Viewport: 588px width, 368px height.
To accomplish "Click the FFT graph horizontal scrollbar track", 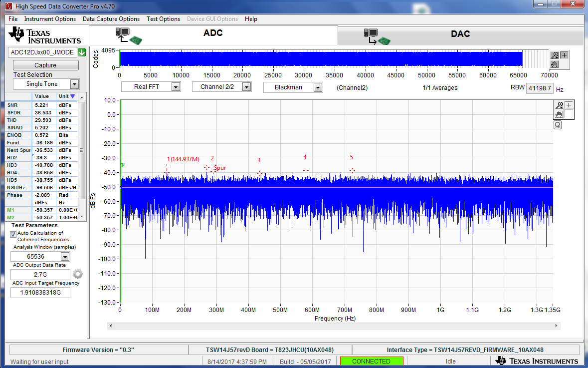I will 333,326.
